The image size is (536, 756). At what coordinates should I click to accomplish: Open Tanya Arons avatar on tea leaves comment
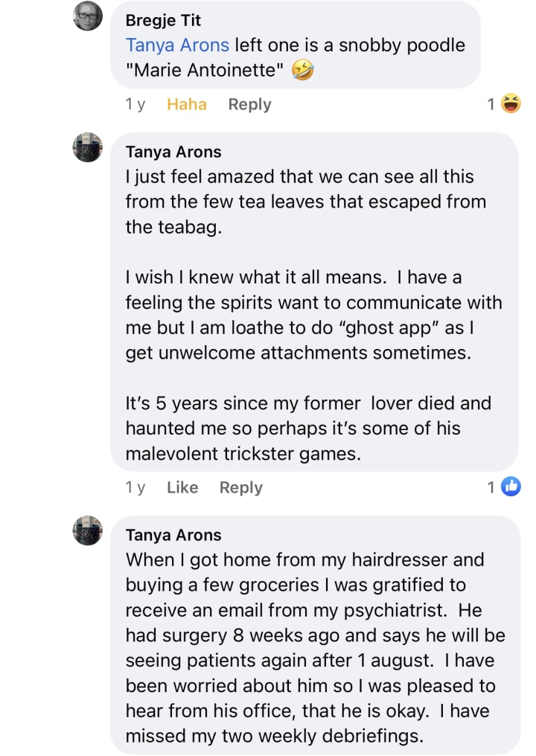(87, 148)
